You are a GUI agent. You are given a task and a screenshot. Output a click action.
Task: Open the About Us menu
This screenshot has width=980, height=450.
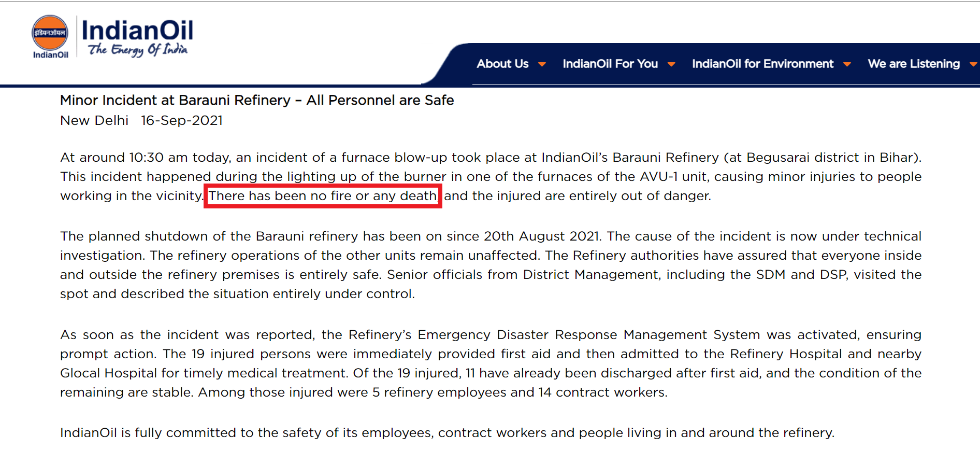502,64
